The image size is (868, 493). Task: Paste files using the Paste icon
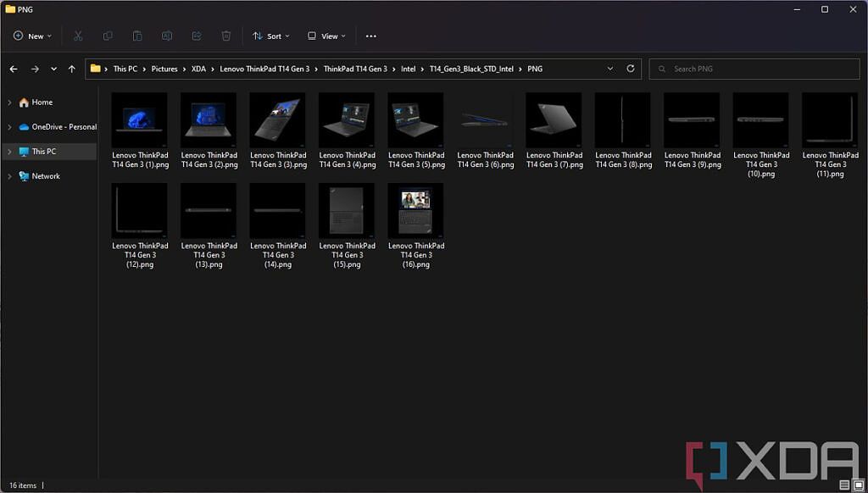(137, 36)
